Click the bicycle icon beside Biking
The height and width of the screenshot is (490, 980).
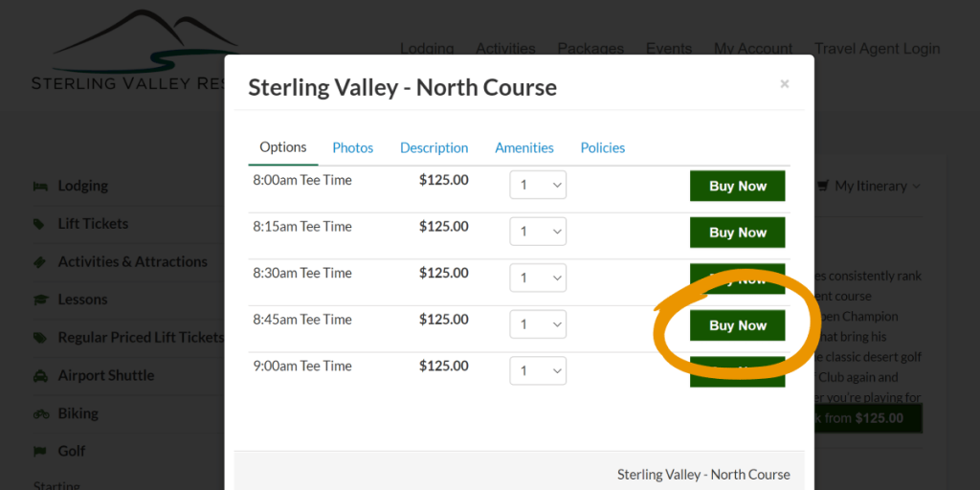pos(39,413)
